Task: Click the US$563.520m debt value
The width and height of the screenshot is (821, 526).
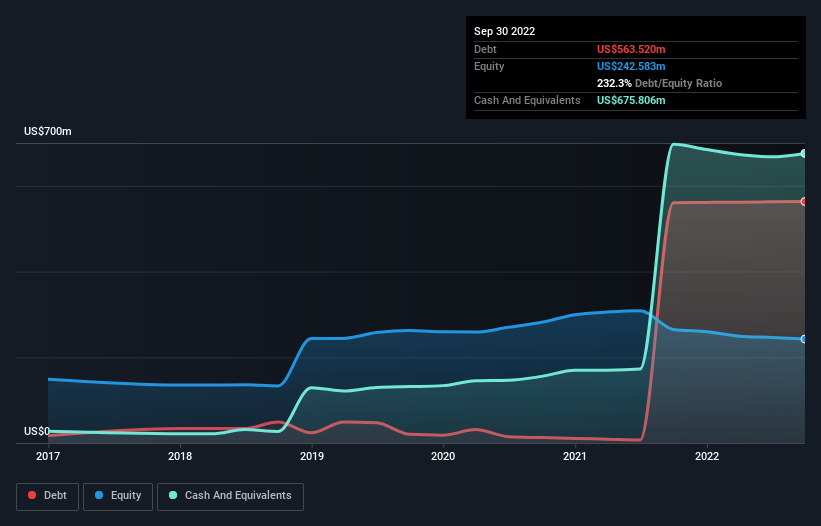Action: (x=631, y=49)
